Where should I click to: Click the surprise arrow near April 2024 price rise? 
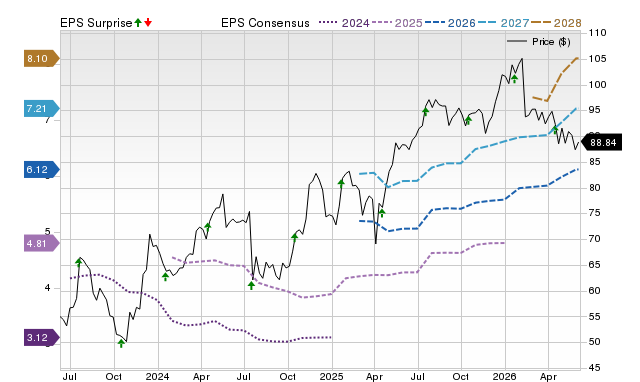click(x=208, y=227)
